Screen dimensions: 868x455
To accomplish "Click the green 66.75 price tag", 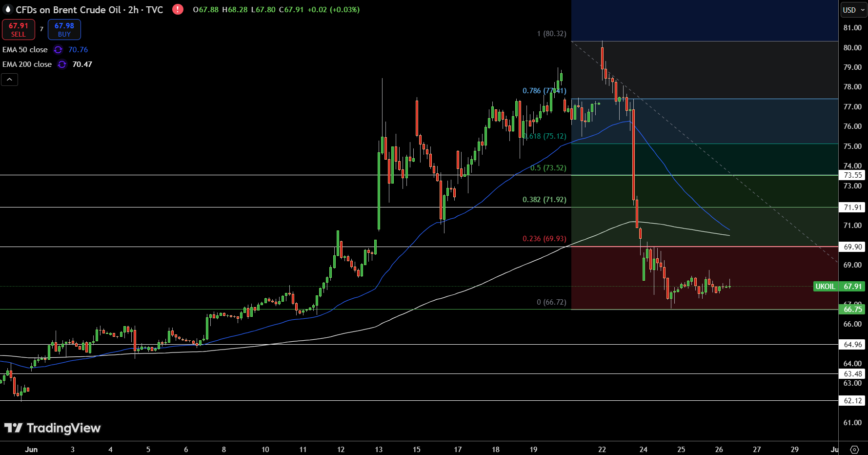I will pyautogui.click(x=852, y=310).
